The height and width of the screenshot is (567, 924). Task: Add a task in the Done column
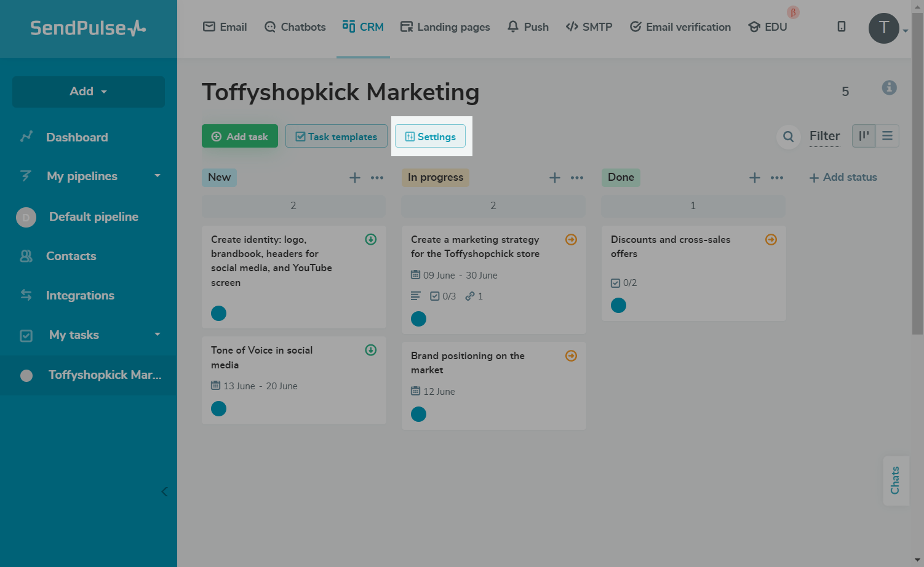click(x=755, y=178)
